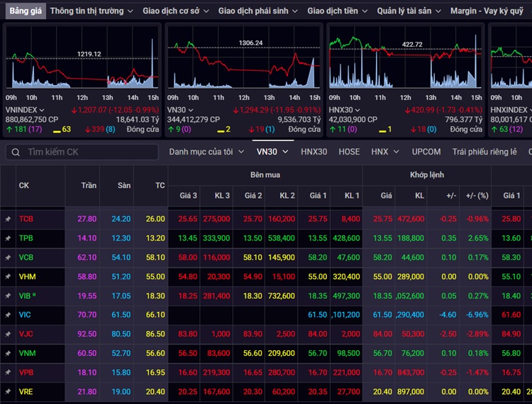The image size is (532, 404).
Task: Click the pin icon beside VCB
Action: [8, 257]
